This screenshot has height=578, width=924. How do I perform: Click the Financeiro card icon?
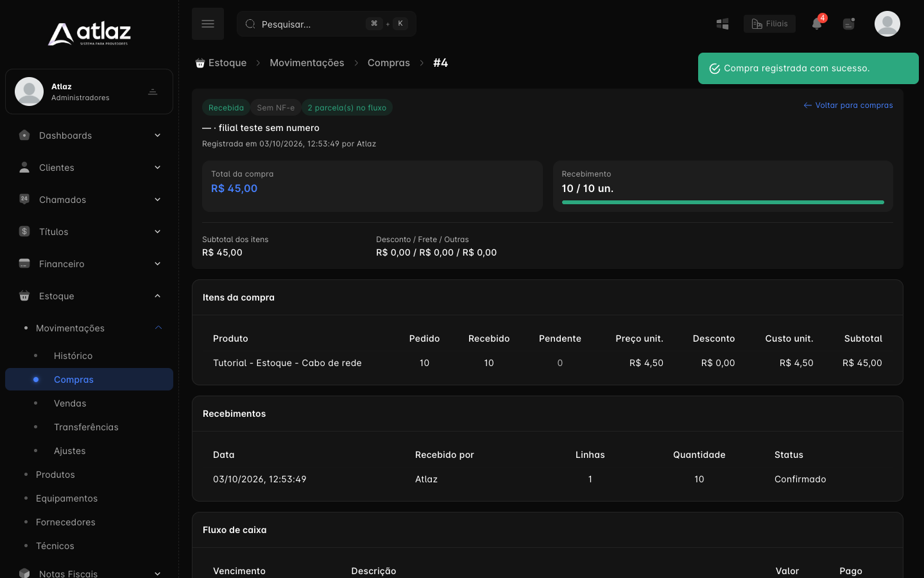click(24, 263)
